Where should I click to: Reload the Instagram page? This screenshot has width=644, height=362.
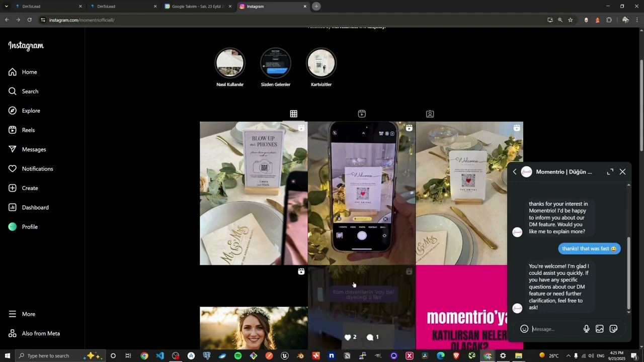pyautogui.click(x=30, y=20)
